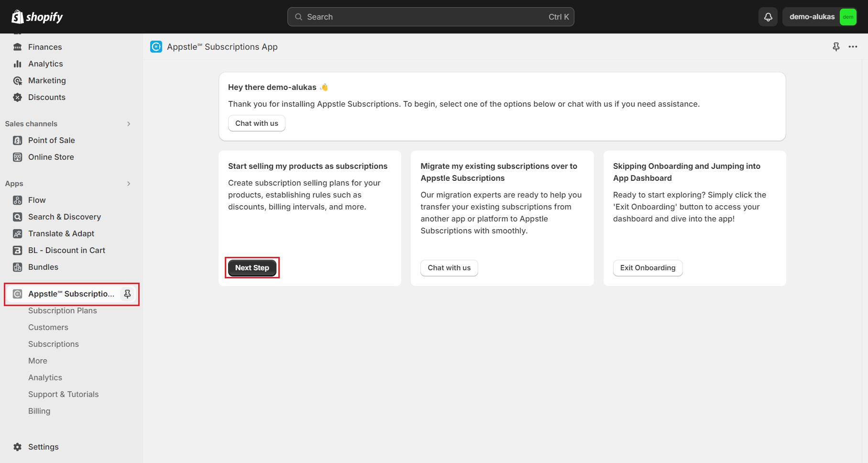The height and width of the screenshot is (463, 868).
Task: Click the Search & Discovery app icon
Action: pos(18,217)
